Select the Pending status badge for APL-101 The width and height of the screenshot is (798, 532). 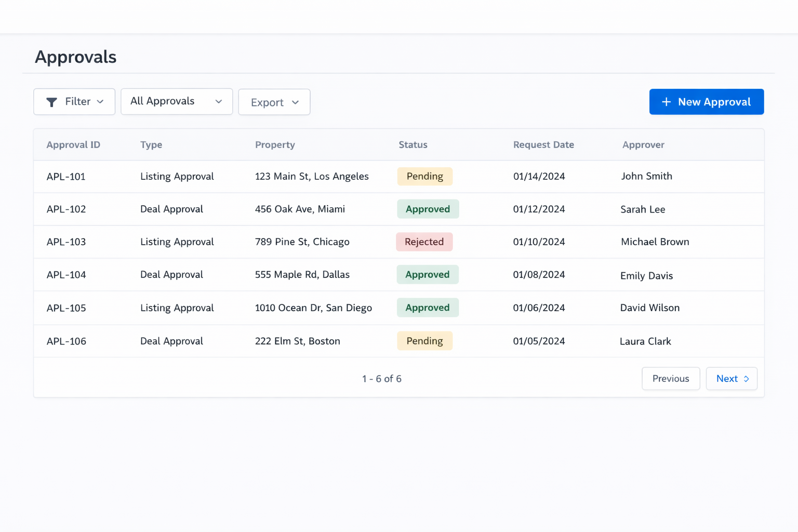(424, 176)
